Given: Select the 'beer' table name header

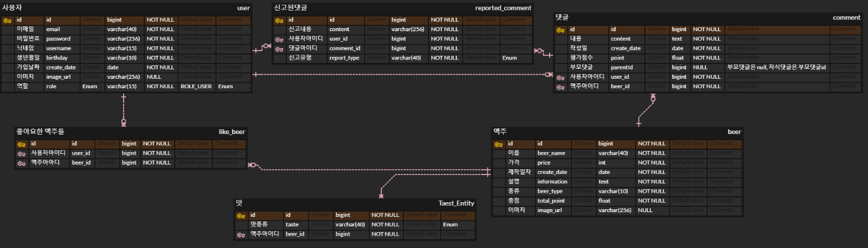Looking at the screenshot, I should coord(734,132).
